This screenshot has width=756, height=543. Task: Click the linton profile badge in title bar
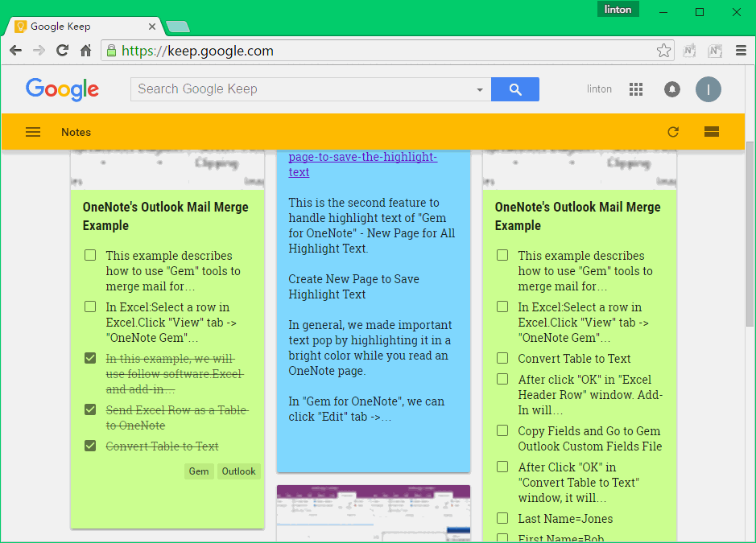618,10
